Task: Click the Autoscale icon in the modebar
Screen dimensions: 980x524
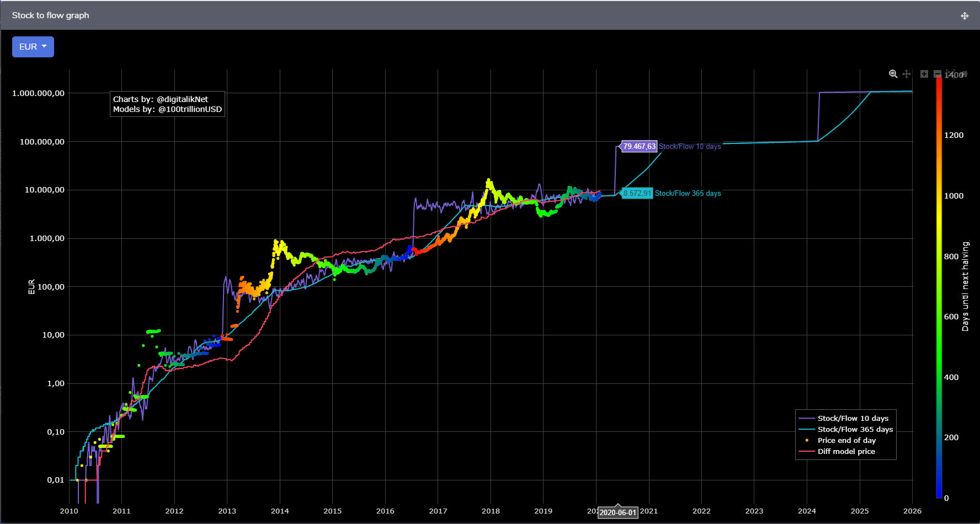Action: point(951,74)
